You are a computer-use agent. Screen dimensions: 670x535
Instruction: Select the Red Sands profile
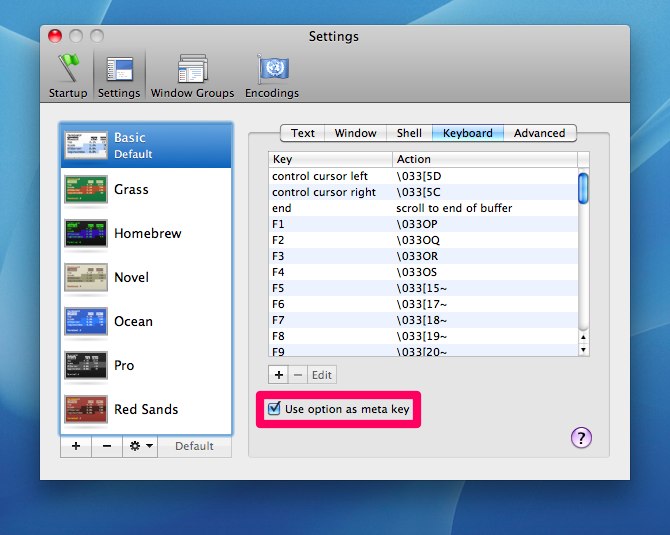(x=146, y=410)
